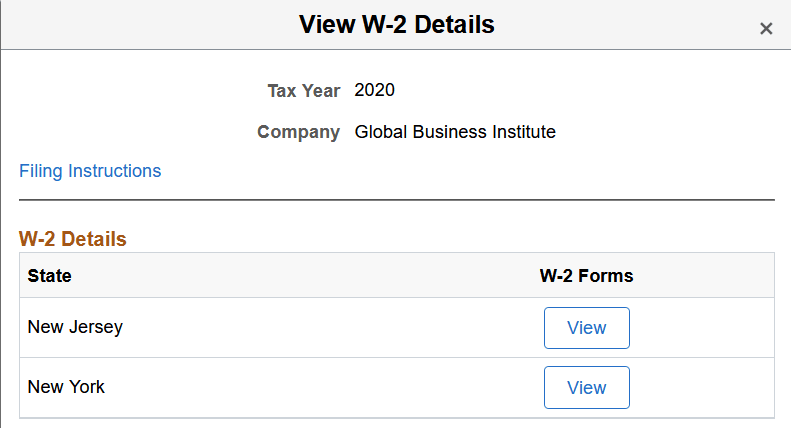Click blank area right of Filing Instructions
Screen dimensions: 791x428
pos(454,171)
